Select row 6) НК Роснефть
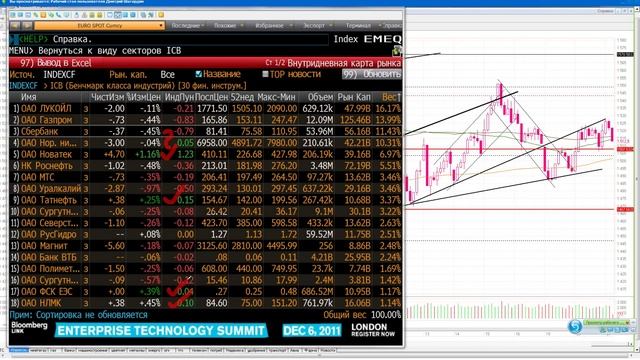The width and height of the screenshot is (640, 360). click(205, 166)
